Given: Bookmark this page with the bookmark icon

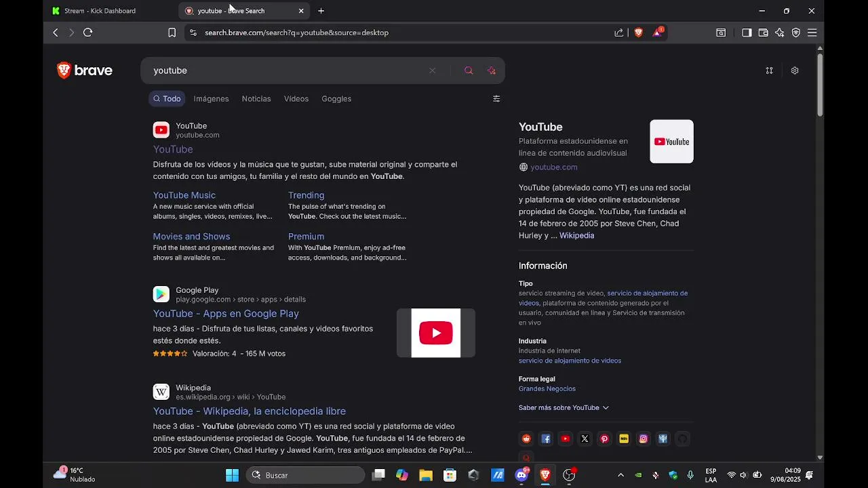Looking at the screenshot, I should click(172, 33).
